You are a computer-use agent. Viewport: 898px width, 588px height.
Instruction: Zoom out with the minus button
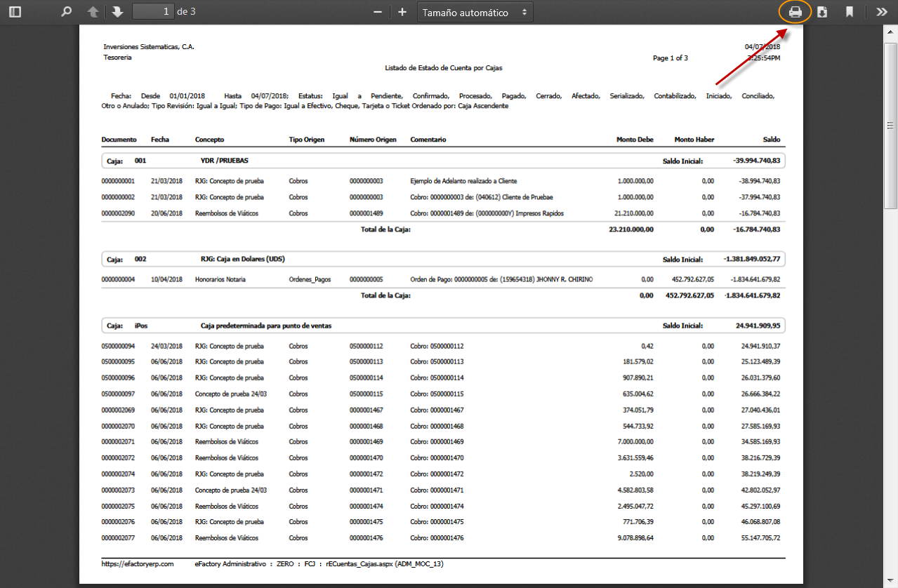coord(378,12)
